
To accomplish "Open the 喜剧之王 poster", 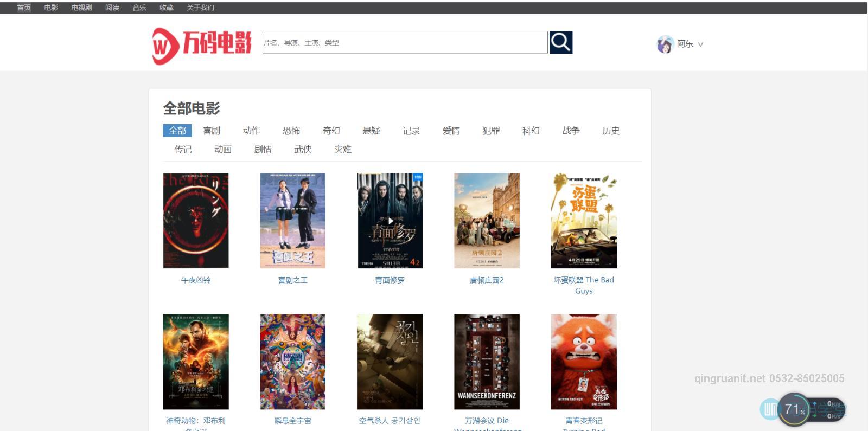I will click(x=293, y=221).
